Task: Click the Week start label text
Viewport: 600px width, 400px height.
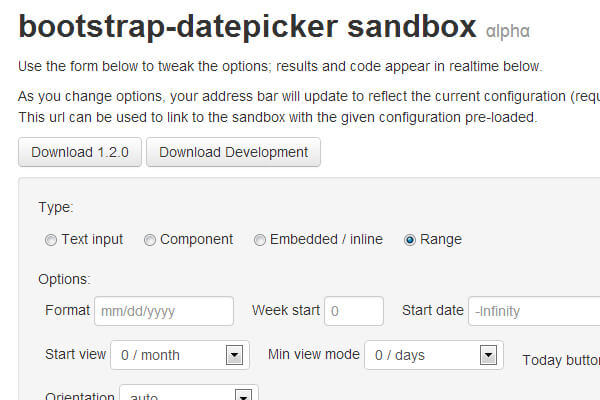Action: [286, 310]
